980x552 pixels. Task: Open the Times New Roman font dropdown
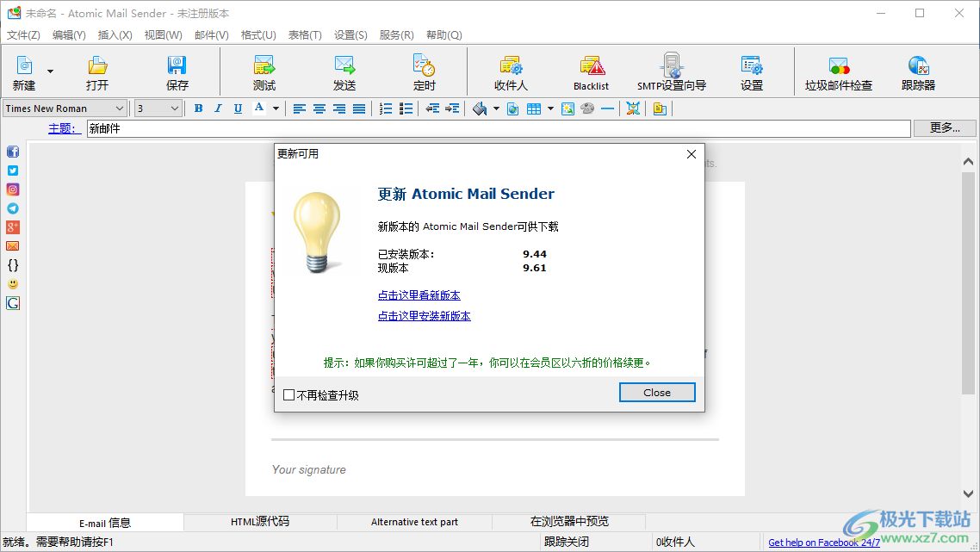(65, 109)
